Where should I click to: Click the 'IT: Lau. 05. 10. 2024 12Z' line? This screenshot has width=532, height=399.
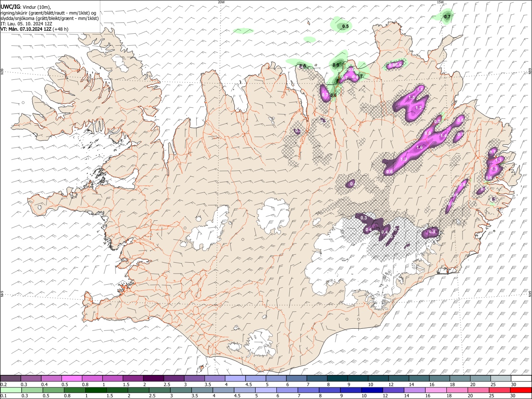pos(26,24)
